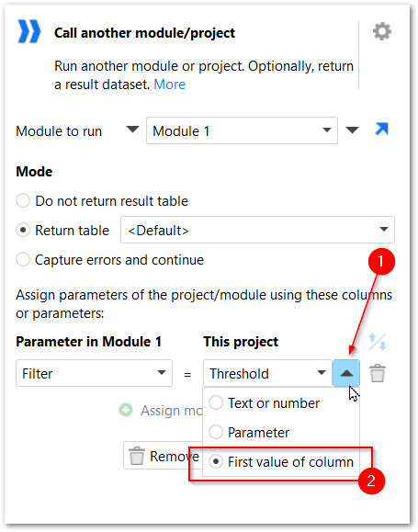Choose Parameter option in popup
The width and height of the screenshot is (418, 532).
click(249, 432)
